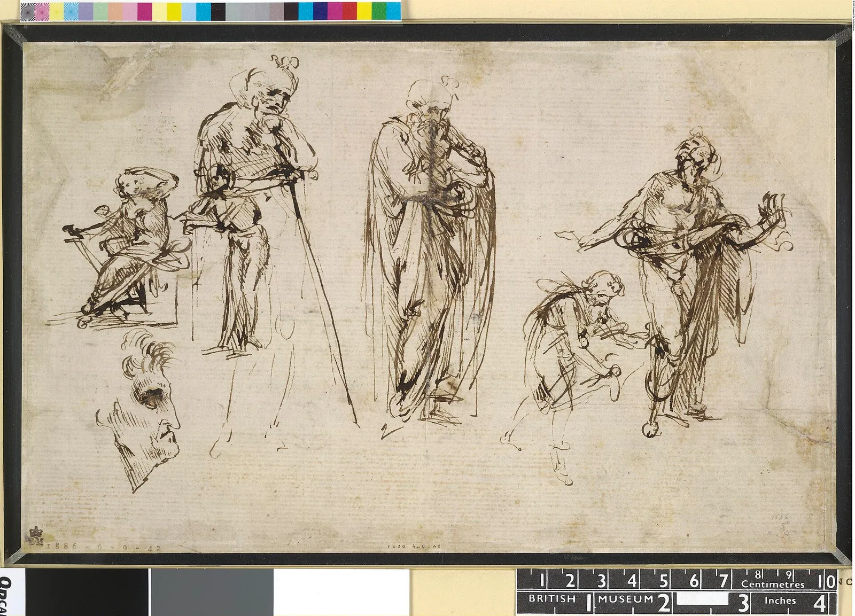Screen dimensions: 855x616
Task: Select the red colour patch
Action: click(349, 11)
